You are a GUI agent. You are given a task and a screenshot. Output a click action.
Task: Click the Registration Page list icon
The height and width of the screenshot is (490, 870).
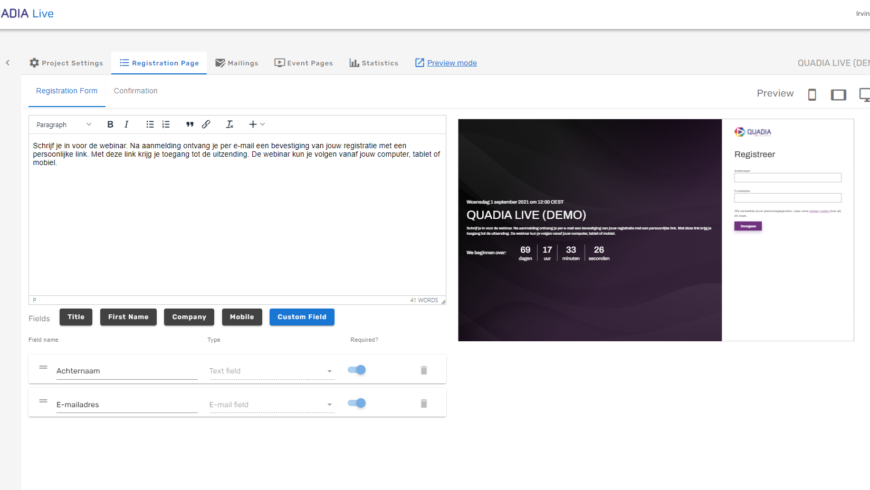(x=124, y=63)
